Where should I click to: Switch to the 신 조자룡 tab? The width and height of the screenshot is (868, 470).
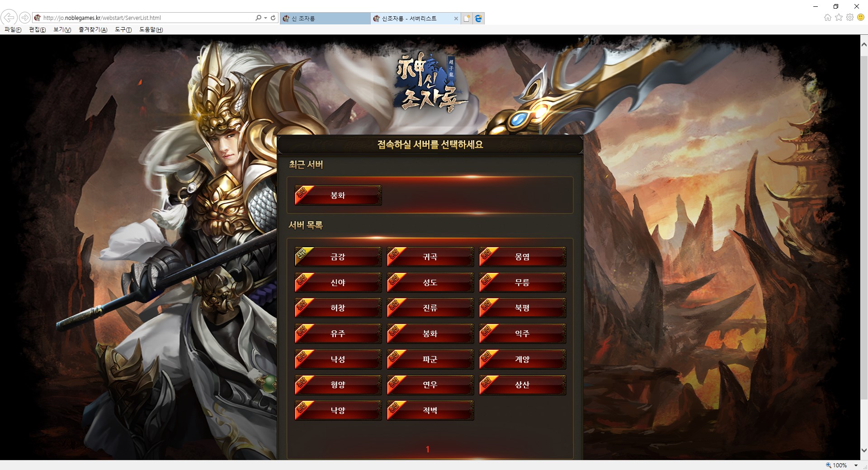[x=325, y=18]
